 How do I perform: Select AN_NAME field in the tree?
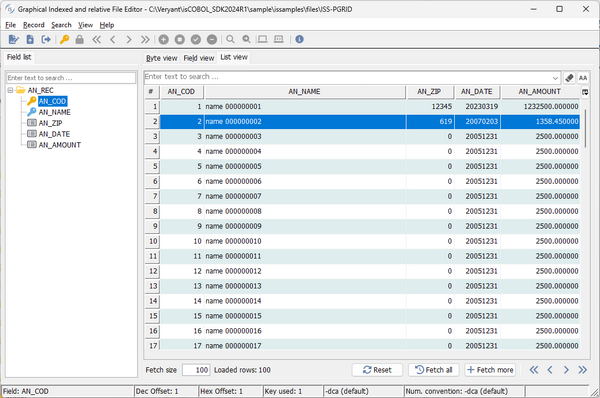(x=54, y=112)
